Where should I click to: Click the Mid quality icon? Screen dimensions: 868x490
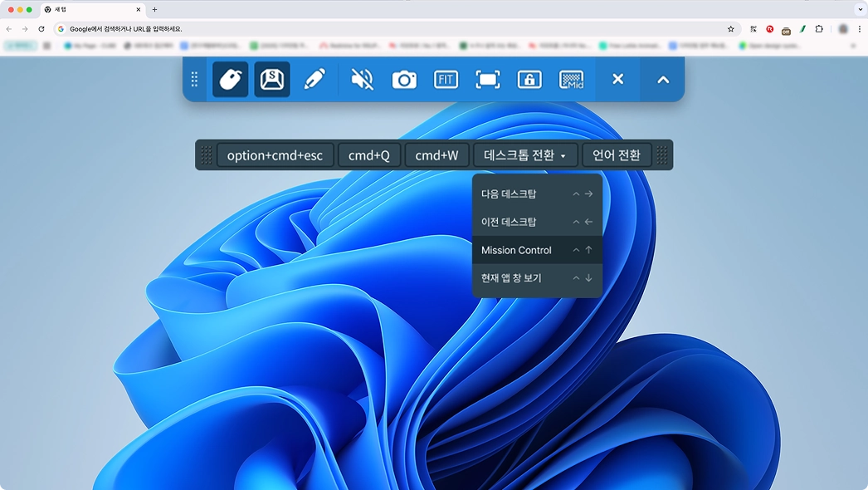point(572,80)
